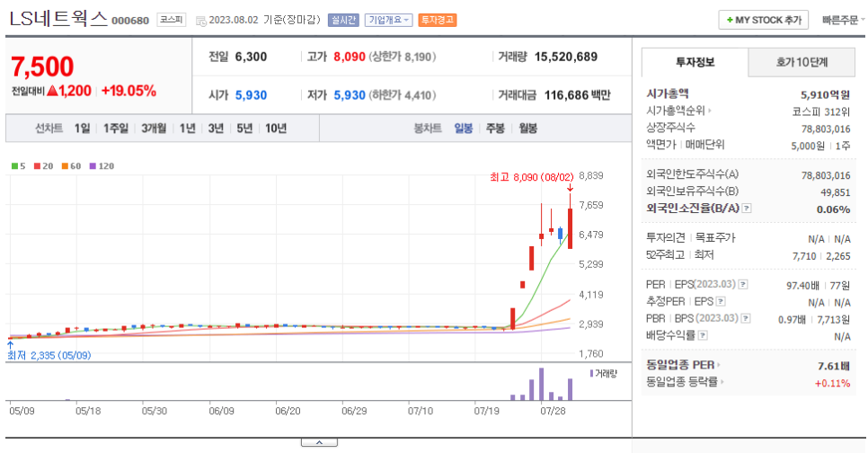Viewport: 868px width, 453px height.
Task: Click the current price 7,500
Action: [42, 67]
